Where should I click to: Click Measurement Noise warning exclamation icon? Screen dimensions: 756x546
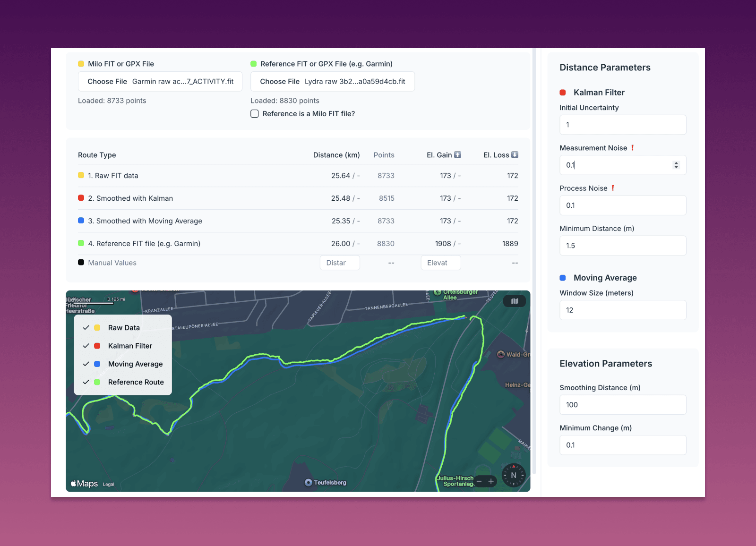(x=632, y=148)
